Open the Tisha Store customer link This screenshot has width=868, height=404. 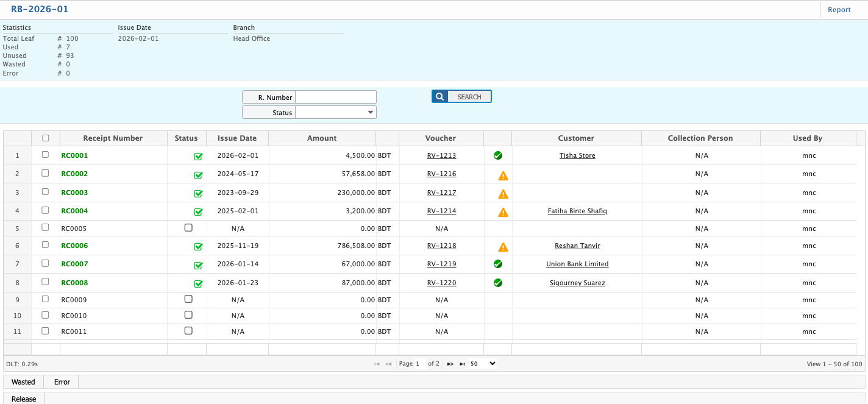577,156
